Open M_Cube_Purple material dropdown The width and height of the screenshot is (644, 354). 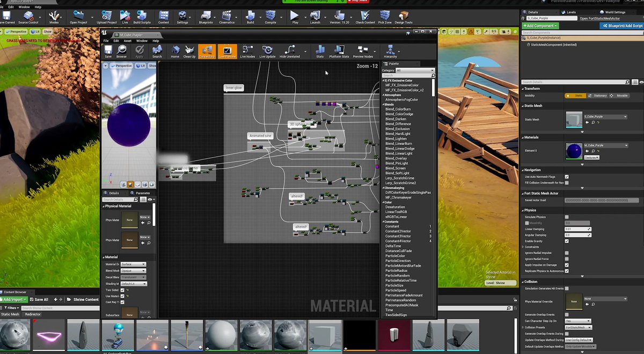coord(606,145)
